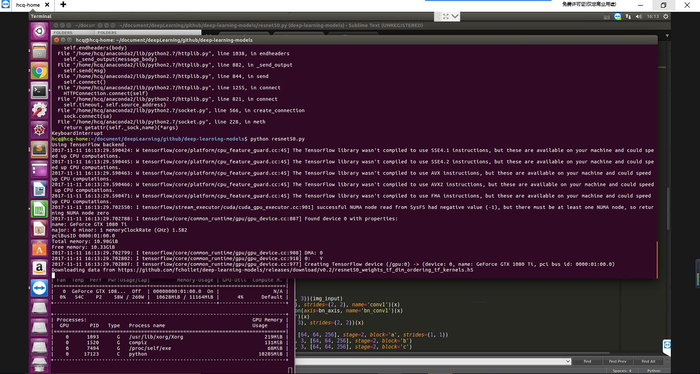The height and width of the screenshot is (374, 700).
Task: Click the TeamViewer indicator in the Ubuntu top panel
Action: 617,17
